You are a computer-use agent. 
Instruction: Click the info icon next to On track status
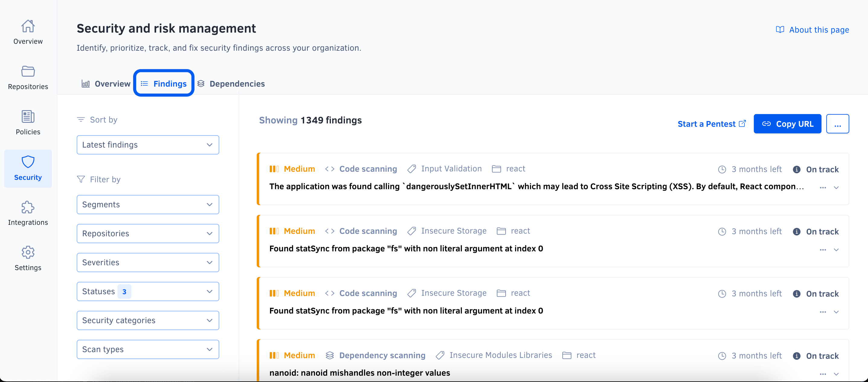pos(796,169)
